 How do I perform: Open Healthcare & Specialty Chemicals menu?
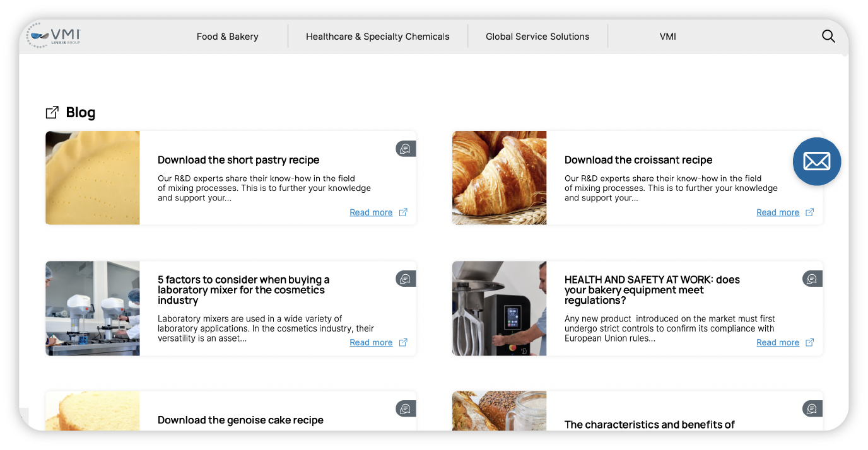tap(377, 37)
